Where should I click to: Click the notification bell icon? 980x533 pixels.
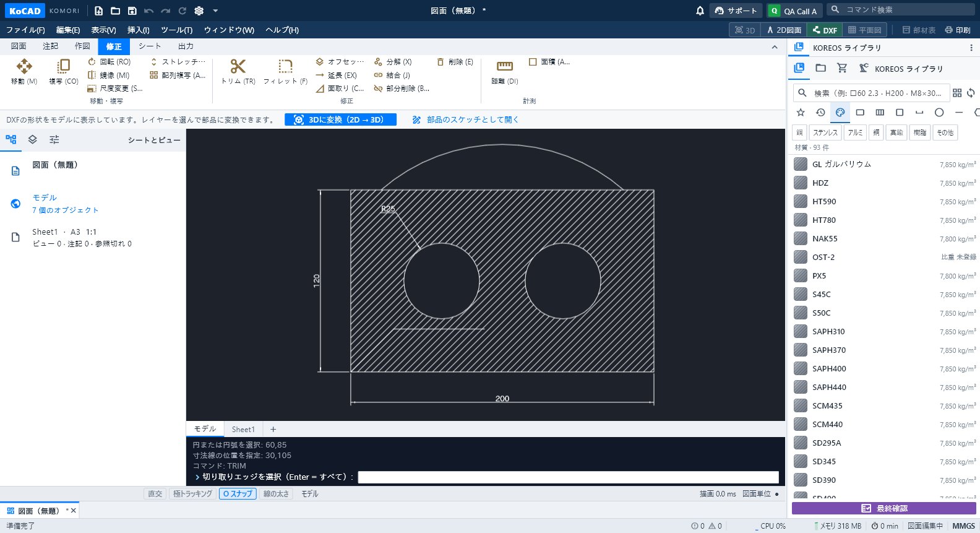pos(700,11)
